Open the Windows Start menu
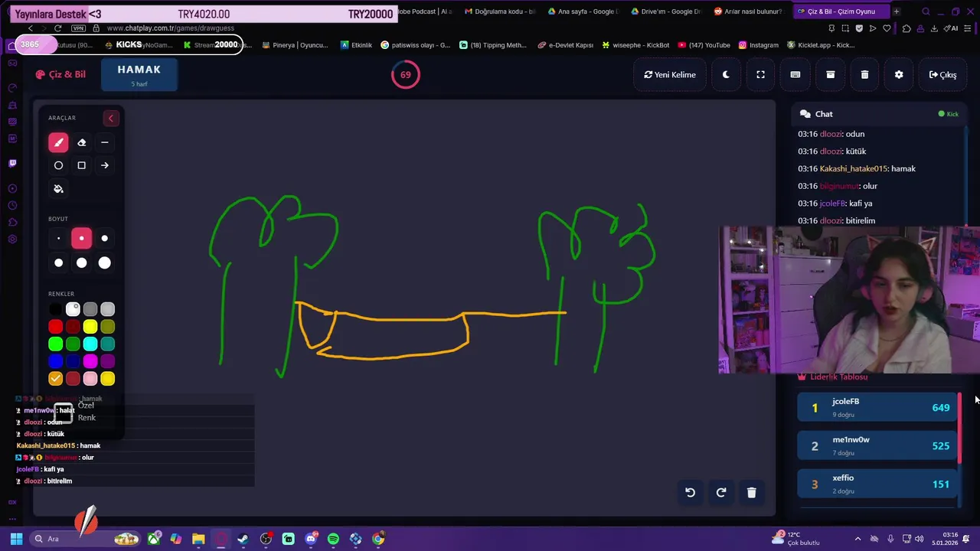Screen dimensions: 980x551 (16, 539)
